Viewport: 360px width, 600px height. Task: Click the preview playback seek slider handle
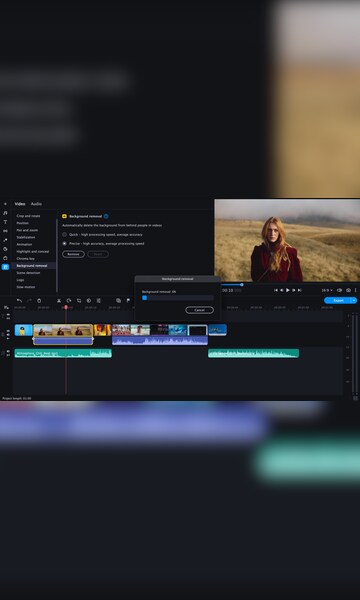coord(241,285)
